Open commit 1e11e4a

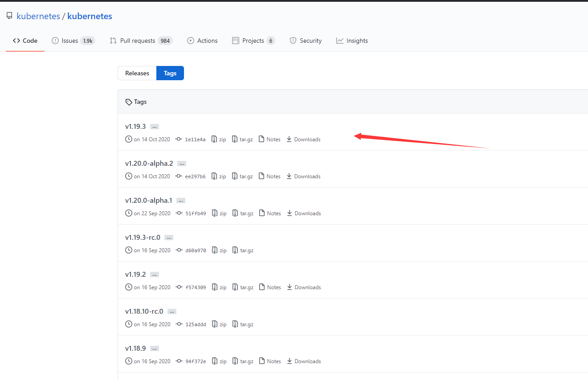click(191, 139)
